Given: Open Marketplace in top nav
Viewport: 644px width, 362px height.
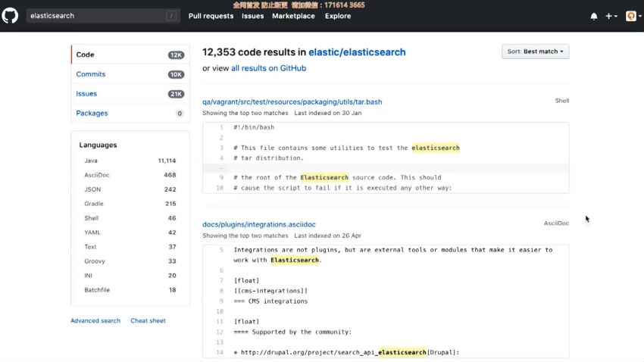Looking at the screenshot, I should point(293,16).
